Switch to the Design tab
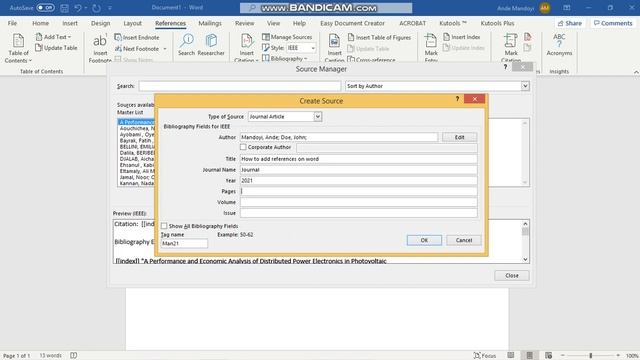 point(100,23)
